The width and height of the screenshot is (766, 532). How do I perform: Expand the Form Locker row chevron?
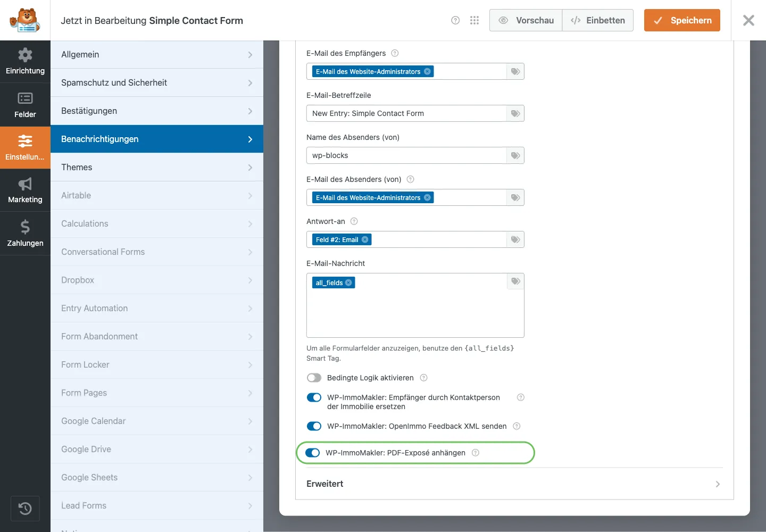click(x=250, y=364)
